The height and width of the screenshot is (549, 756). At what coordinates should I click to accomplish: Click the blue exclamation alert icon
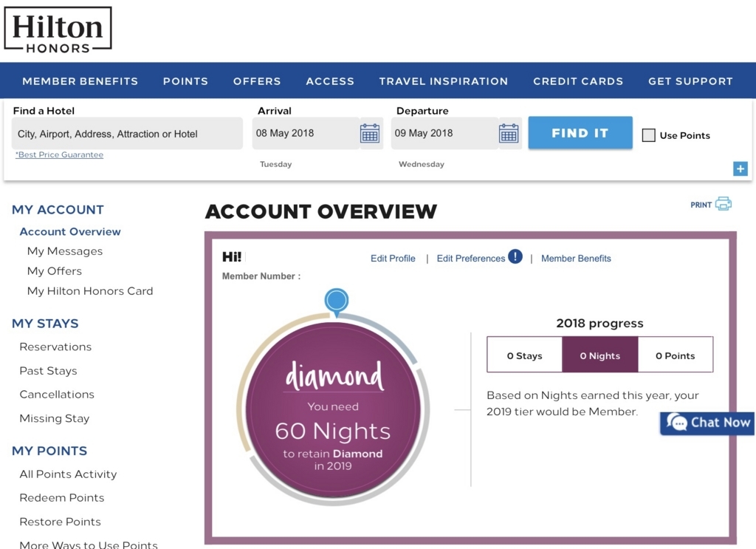(515, 256)
